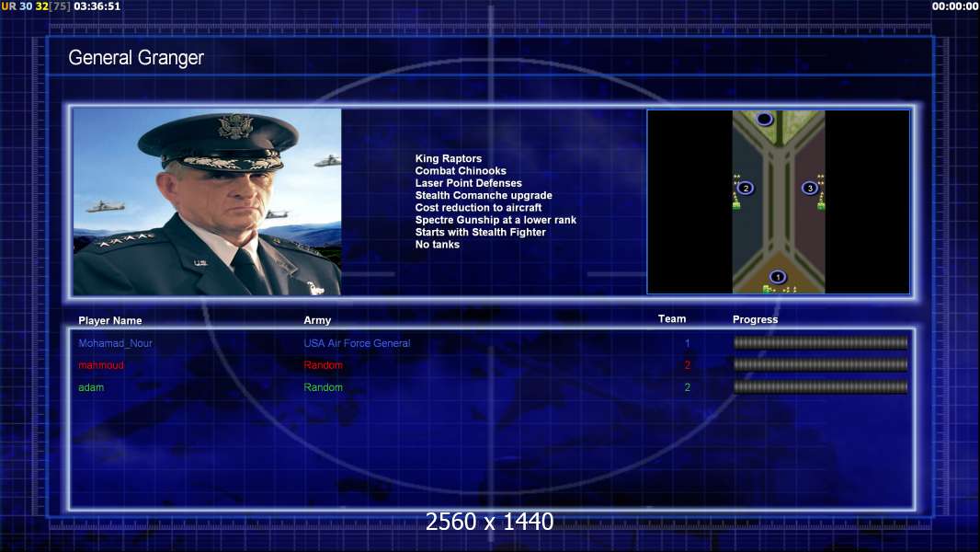Click the 03:36:51 clock in top bar
980x552 pixels.
tap(97, 6)
